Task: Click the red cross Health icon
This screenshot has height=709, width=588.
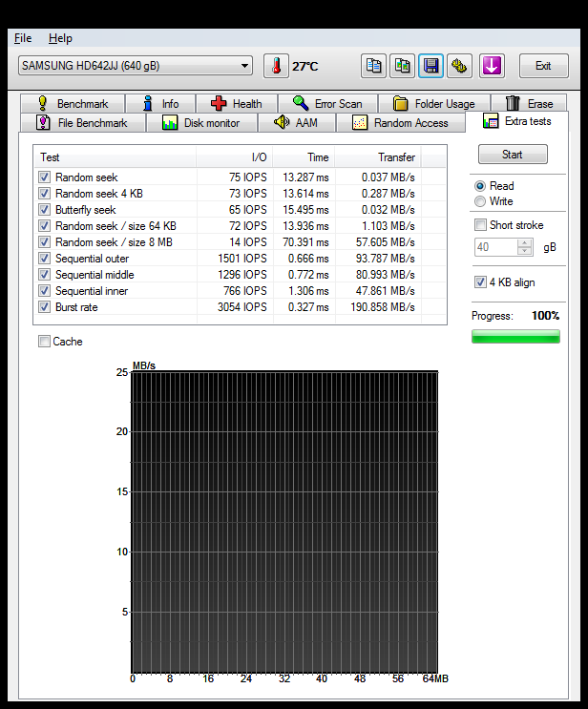Action: (219, 104)
